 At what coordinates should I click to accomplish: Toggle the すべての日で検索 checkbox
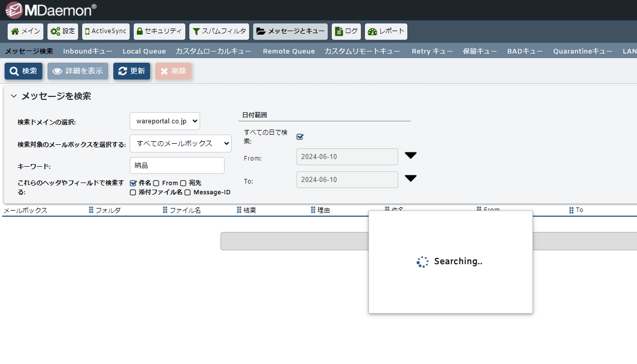(300, 137)
